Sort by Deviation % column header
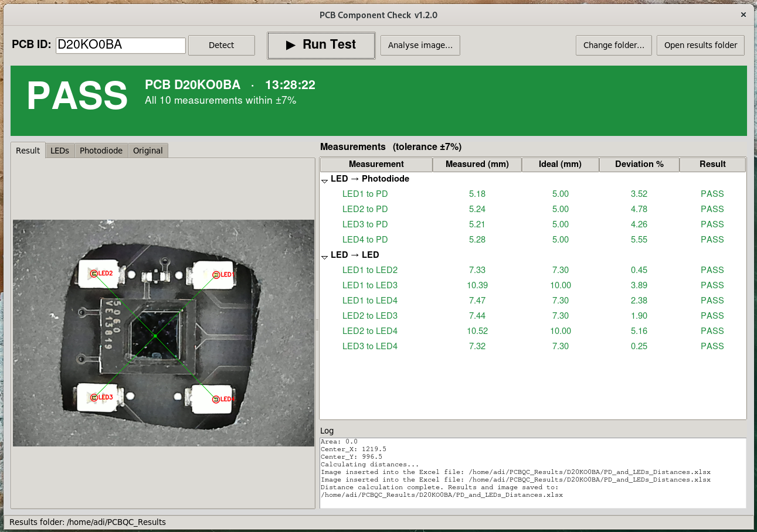This screenshot has height=532, width=757. point(639,165)
